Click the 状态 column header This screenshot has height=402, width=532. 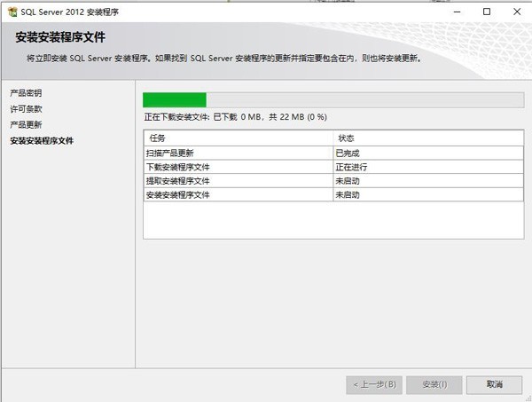428,138
